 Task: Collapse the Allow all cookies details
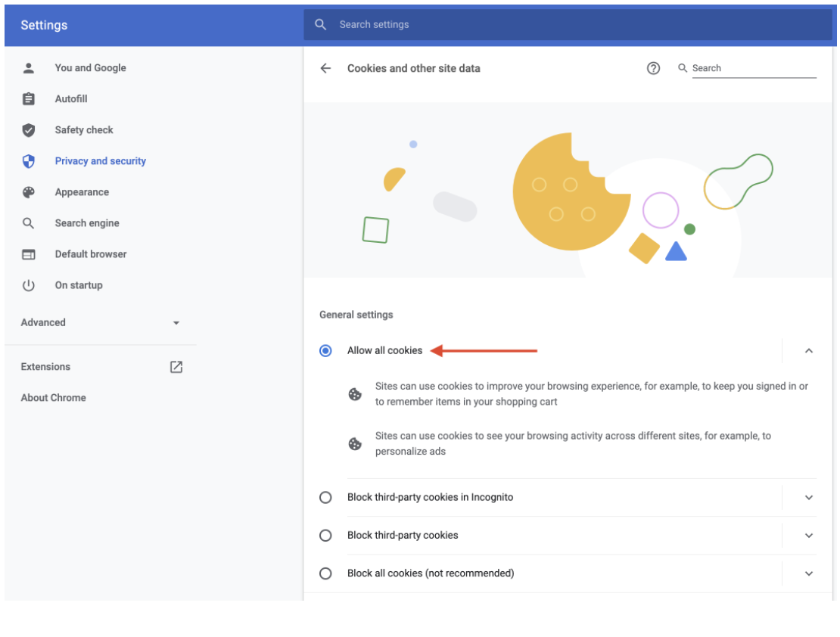[808, 351]
